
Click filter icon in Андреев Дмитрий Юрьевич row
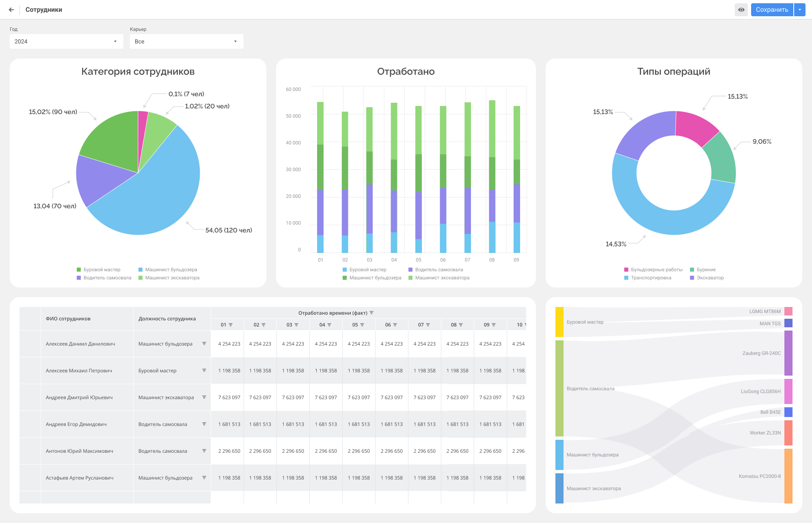click(x=204, y=397)
